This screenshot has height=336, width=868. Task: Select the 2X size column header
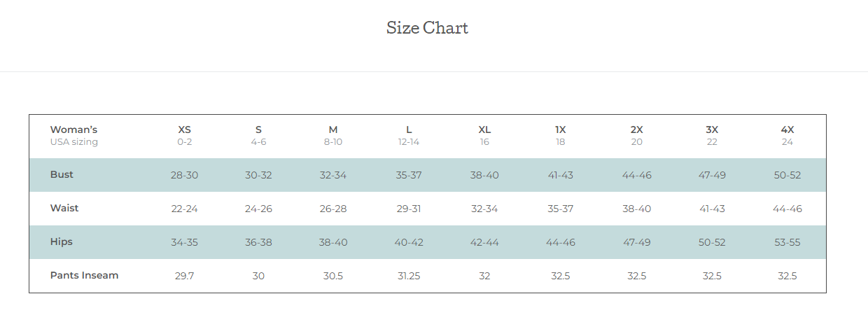pyautogui.click(x=636, y=136)
